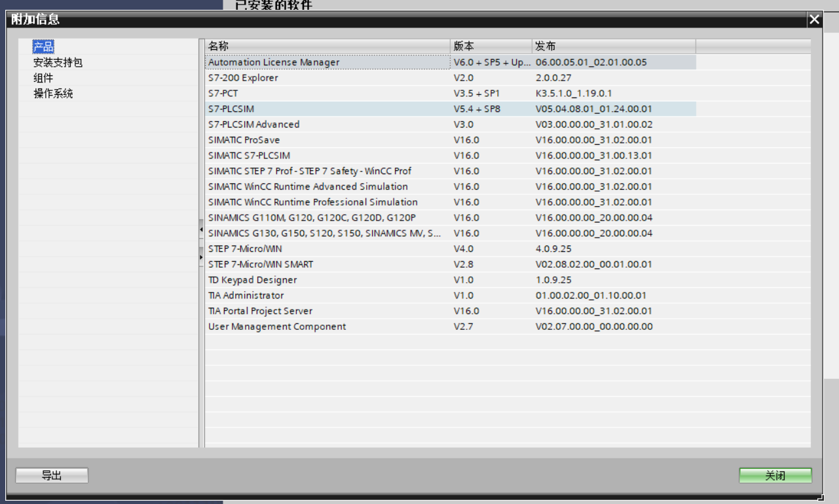Screen dimensions: 839x504
Task: Select the S7-PLCSIM Advanced row
Action: click(253, 124)
